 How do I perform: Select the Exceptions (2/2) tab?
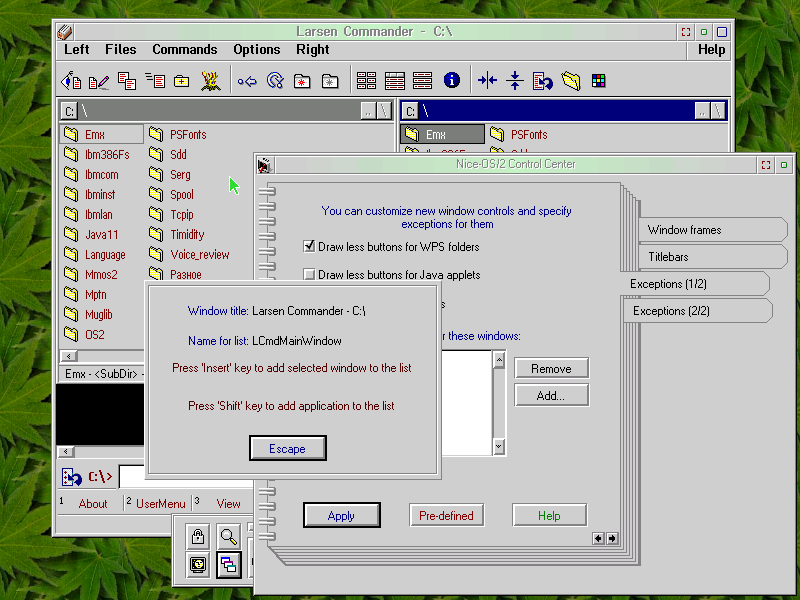[698, 311]
